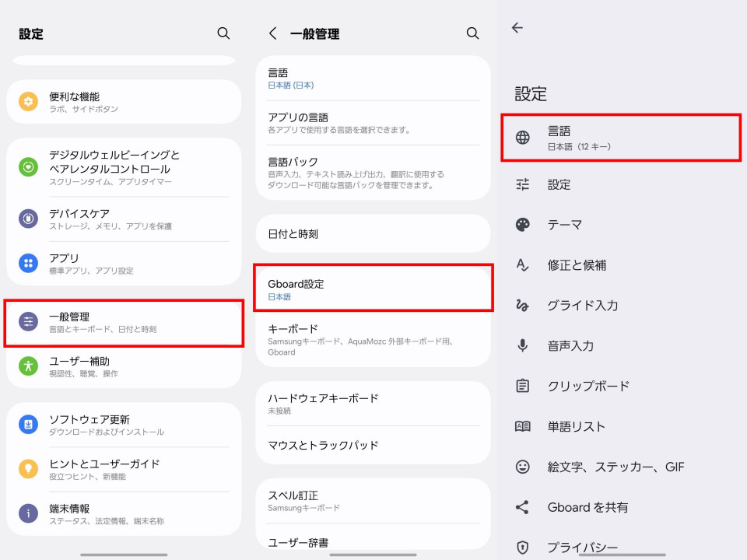747x560 pixels.
Task: Open マウスとトラックパッド option
Action: 373,445
